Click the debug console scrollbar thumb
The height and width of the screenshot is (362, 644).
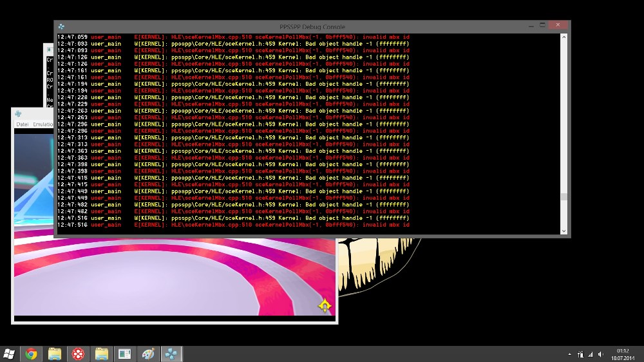(x=564, y=197)
